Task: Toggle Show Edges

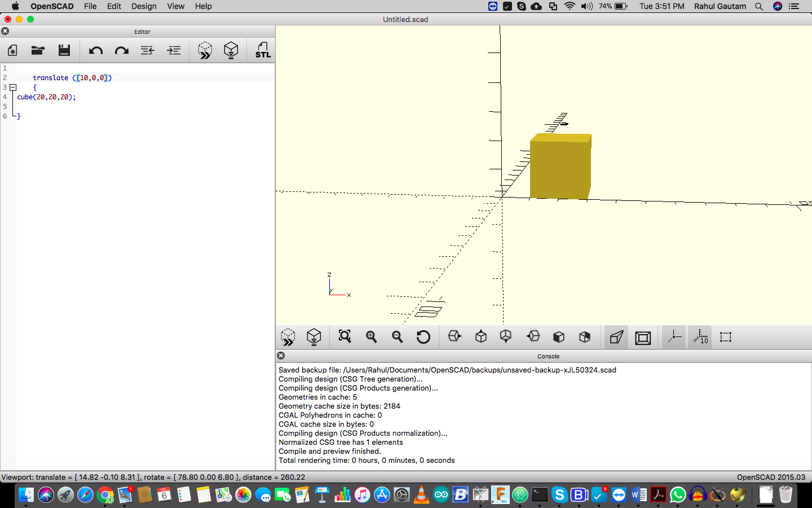Action: click(x=726, y=338)
